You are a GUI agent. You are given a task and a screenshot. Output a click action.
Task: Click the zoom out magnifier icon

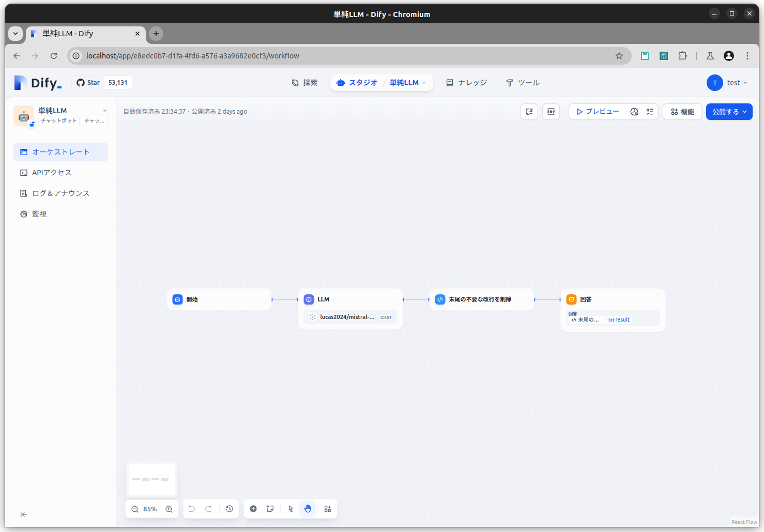[135, 509]
